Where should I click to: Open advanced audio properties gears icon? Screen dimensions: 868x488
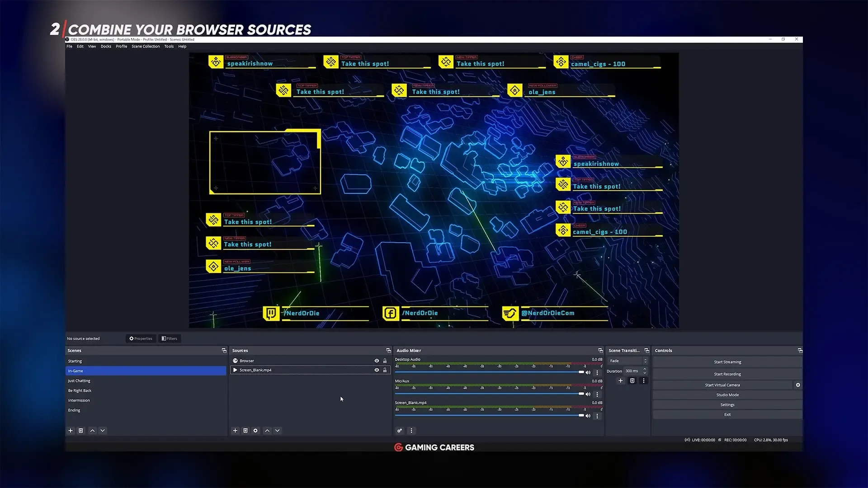coord(400,431)
